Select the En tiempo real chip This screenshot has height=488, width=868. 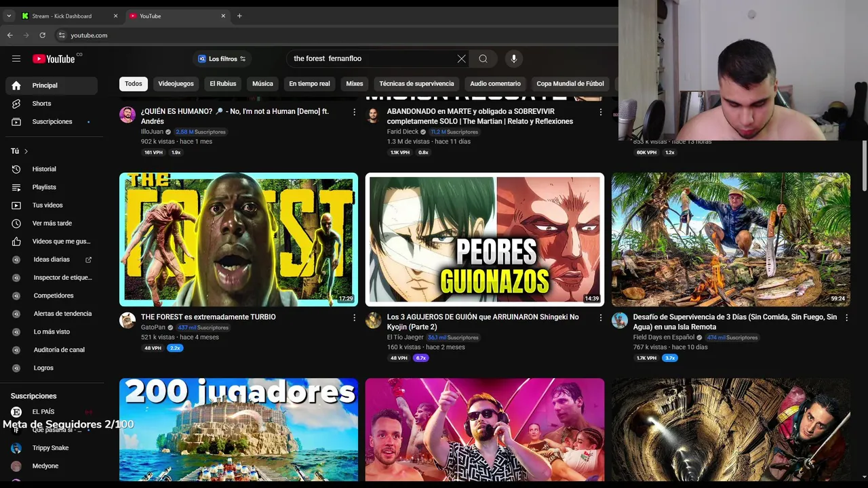pos(309,83)
